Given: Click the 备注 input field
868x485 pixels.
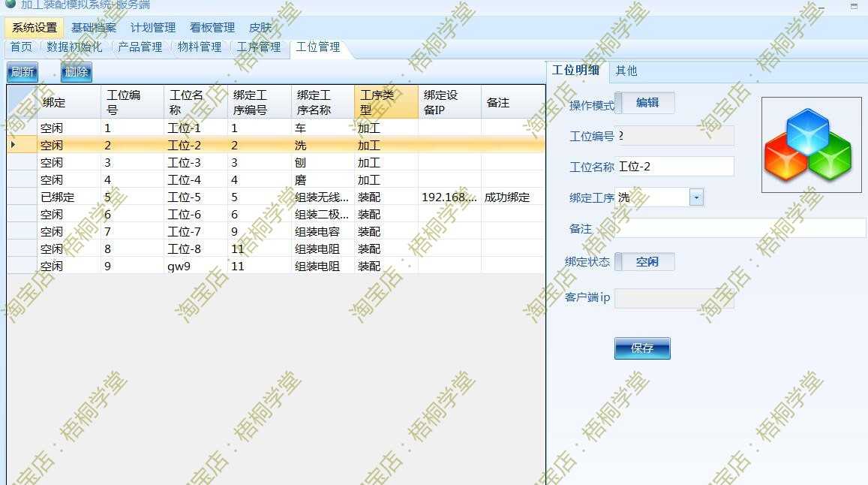Looking at the screenshot, I should (x=740, y=228).
